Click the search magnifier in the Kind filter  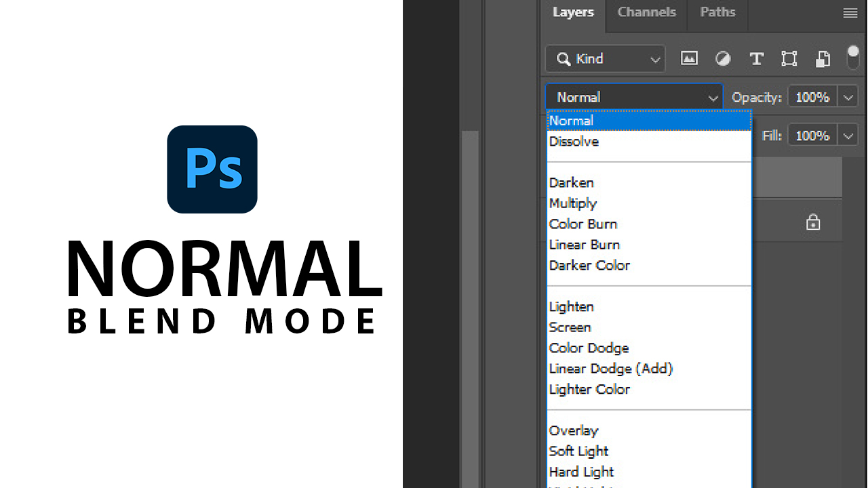pyautogui.click(x=564, y=59)
